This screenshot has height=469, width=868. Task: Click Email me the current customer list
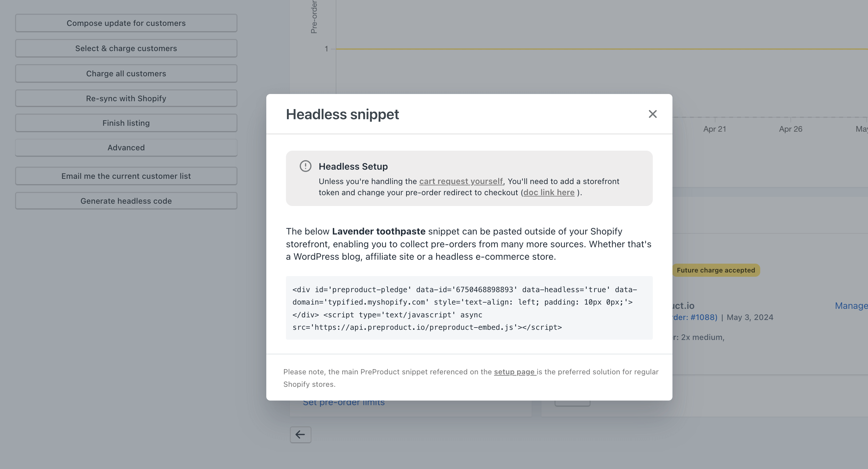126,176
